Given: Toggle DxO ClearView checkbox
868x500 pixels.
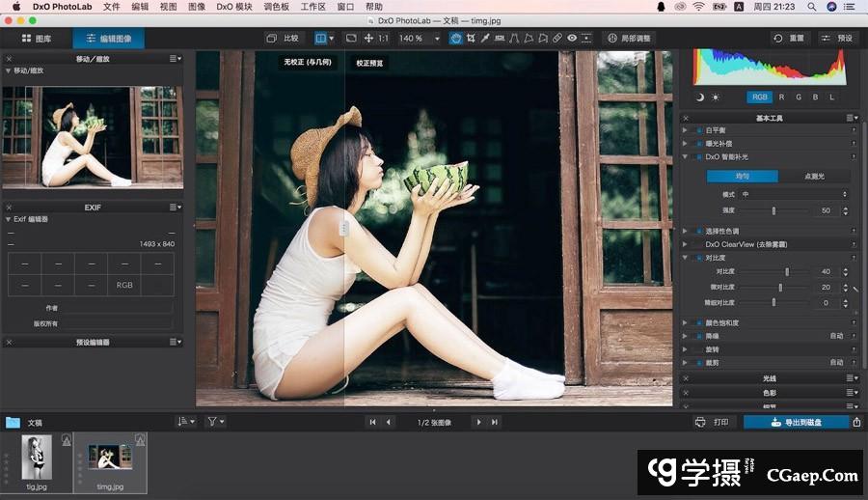Looking at the screenshot, I should [x=699, y=244].
